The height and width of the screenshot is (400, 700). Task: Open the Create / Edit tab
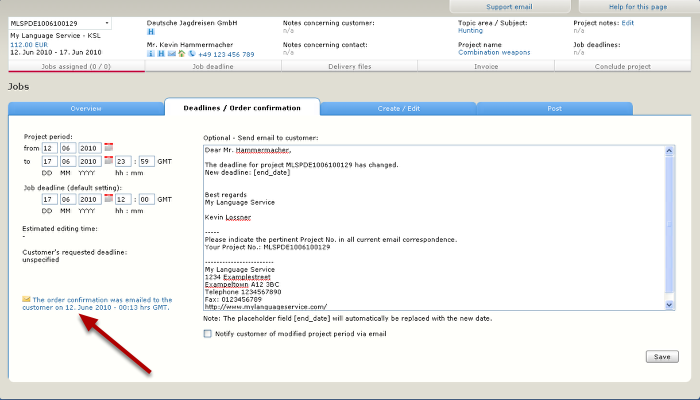pos(399,108)
